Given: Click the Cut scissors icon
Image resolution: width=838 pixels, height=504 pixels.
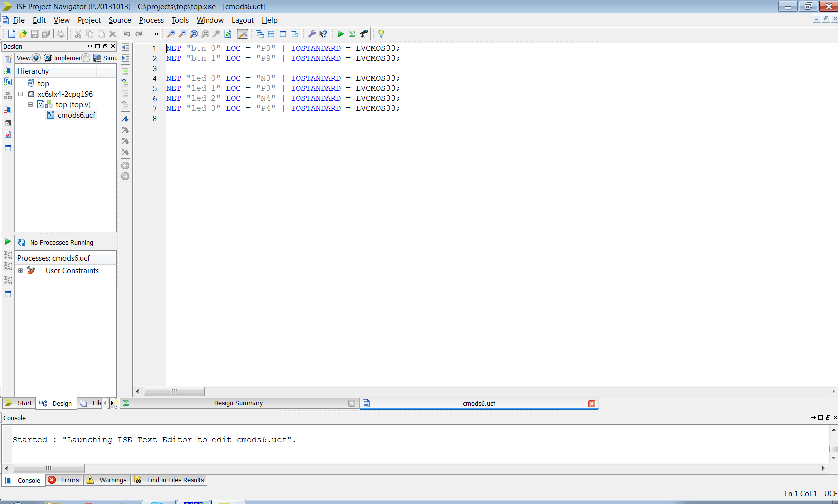Looking at the screenshot, I should [78, 34].
